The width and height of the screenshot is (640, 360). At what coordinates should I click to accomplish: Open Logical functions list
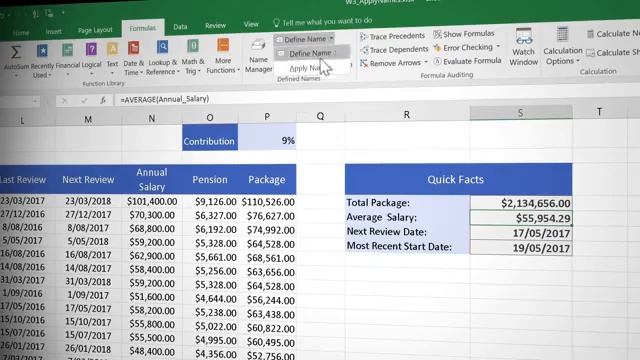pos(91,59)
